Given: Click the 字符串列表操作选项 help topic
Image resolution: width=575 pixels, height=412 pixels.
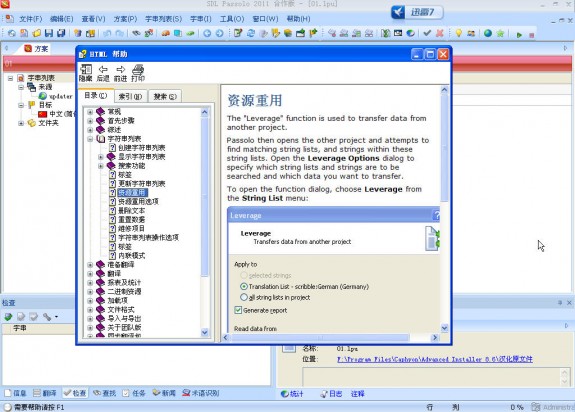Looking at the screenshot, I should [x=148, y=238].
